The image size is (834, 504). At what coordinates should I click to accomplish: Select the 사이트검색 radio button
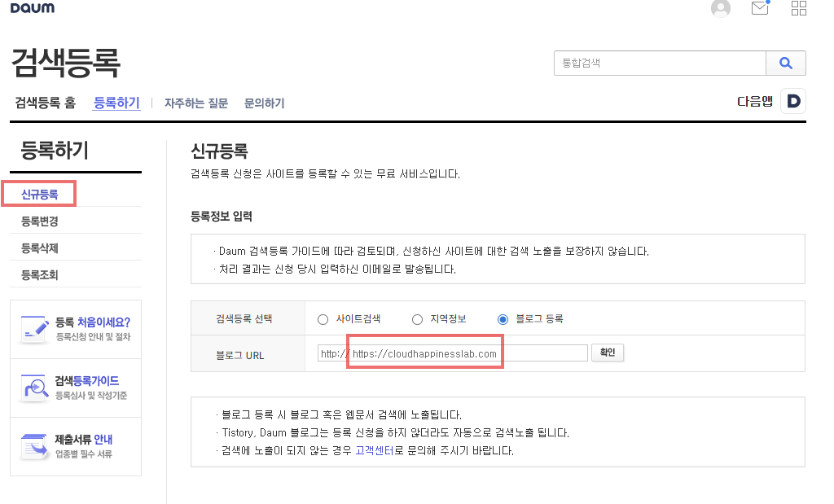pyautogui.click(x=323, y=319)
